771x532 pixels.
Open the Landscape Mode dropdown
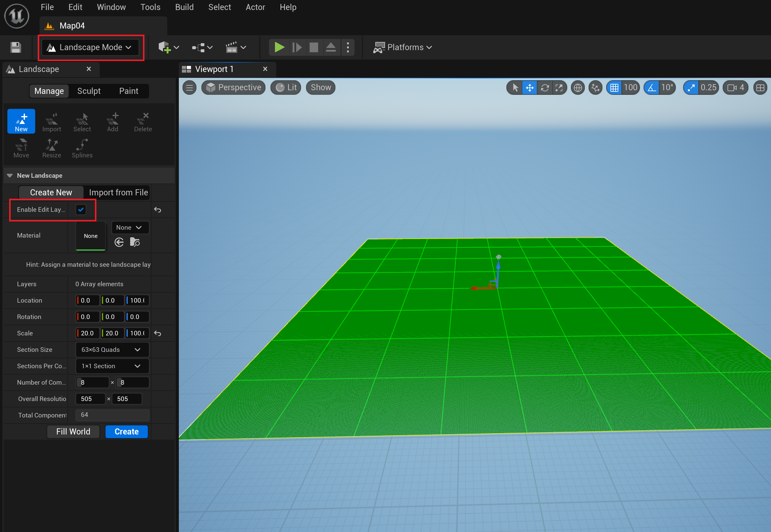point(90,47)
